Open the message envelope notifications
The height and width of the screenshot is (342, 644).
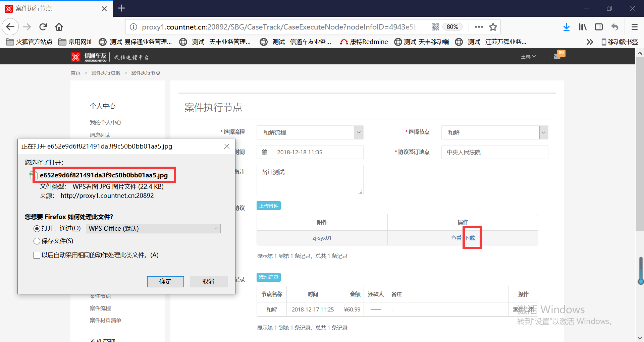point(557,56)
